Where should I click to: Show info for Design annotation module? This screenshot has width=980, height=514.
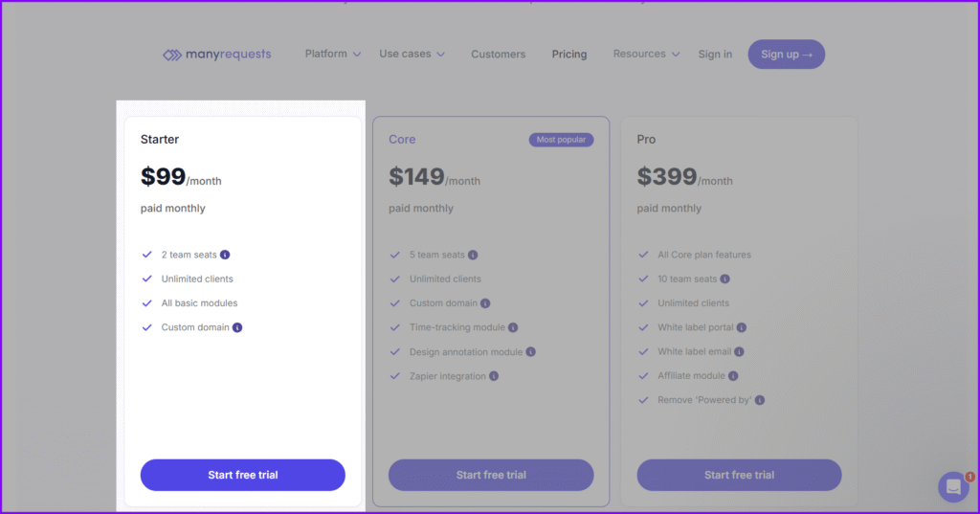pos(530,351)
